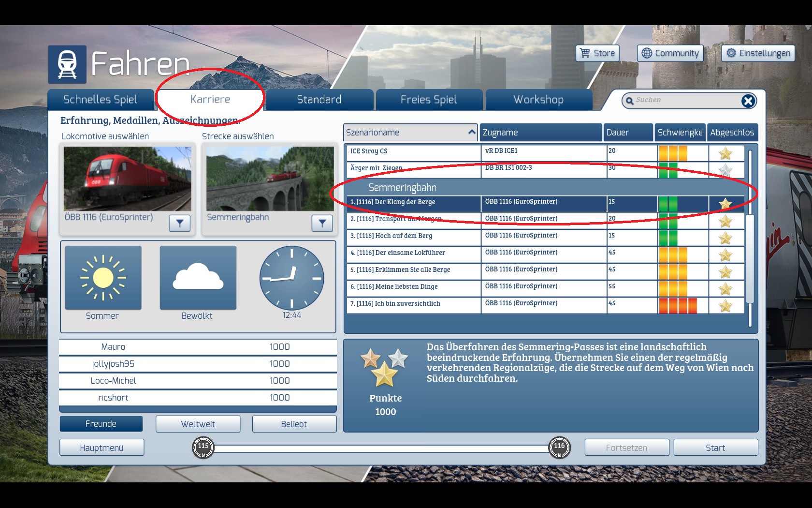This screenshot has height=508, width=812.
Task: Switch to the Karriere tab
Action: (x=210, y=100)
